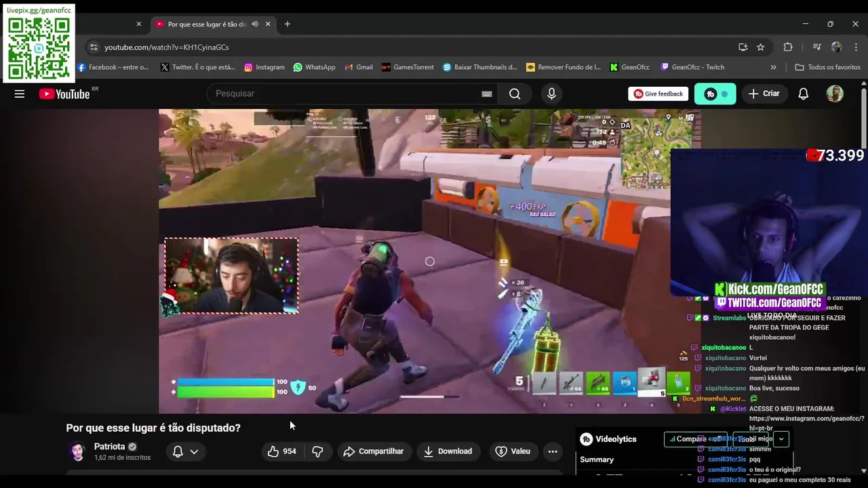Click the Patriota channel avatar

(77, 451)
